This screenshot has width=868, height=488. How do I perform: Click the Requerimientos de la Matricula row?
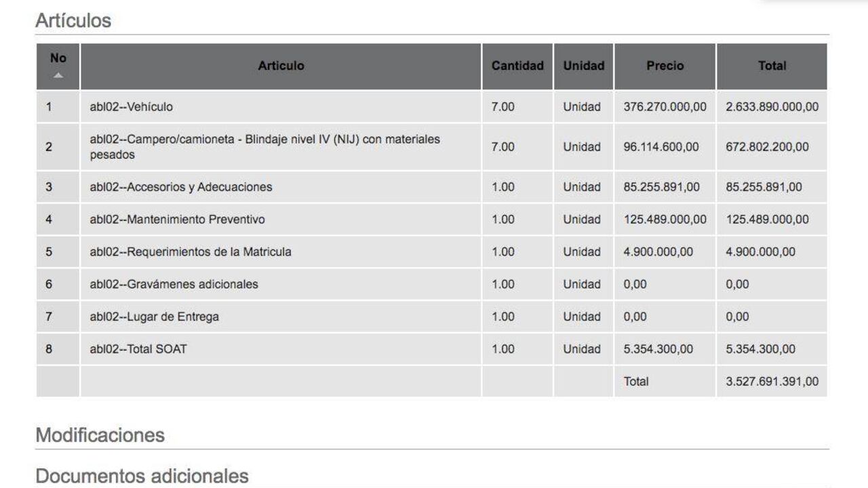pos(431,251)
